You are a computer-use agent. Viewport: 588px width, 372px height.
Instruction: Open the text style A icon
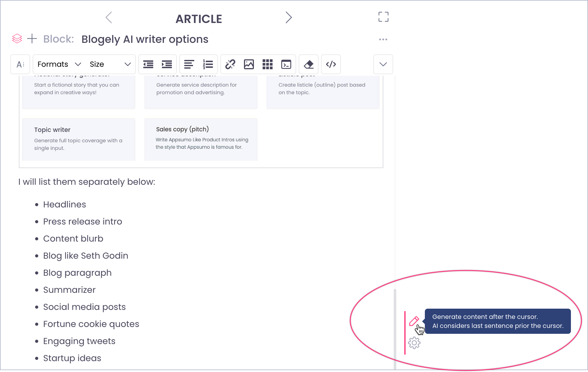tap(20, 64)
